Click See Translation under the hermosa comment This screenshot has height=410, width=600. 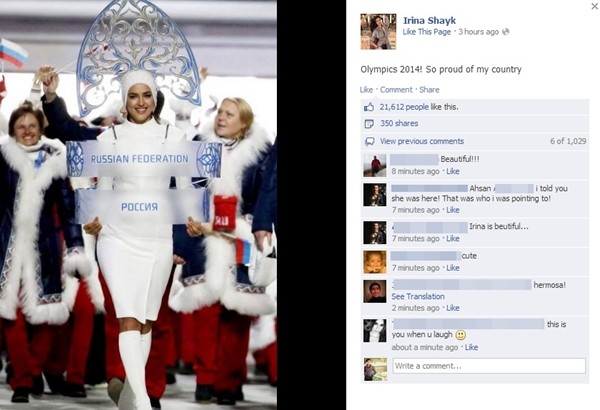(x=417, y=296)
